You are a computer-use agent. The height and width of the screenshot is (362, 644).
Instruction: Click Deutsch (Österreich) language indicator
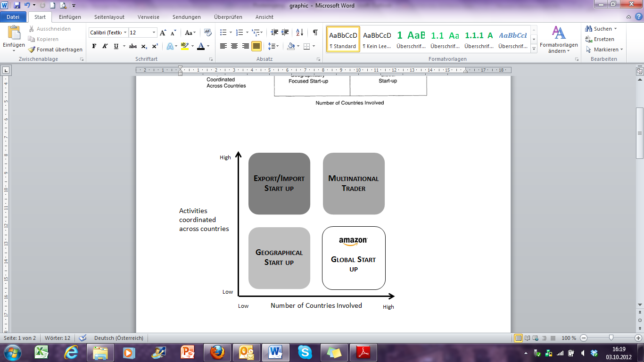tap(119, 338)
